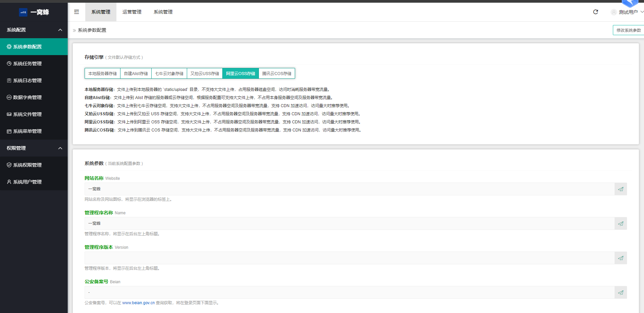Click the 管理程序名称 Name label
Screen dimensions: 644x313
pos(105,213)
